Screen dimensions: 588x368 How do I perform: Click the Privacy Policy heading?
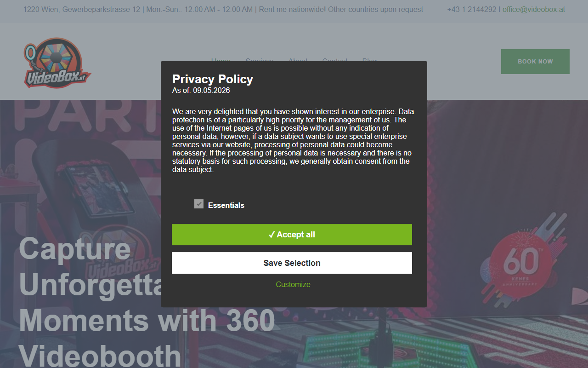click(213, 79)
